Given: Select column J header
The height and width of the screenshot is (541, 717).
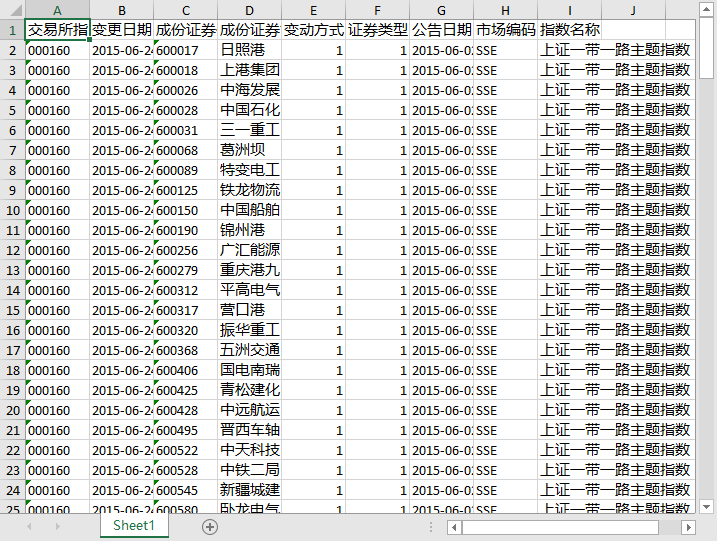Looking at the screenshot, I should [x=633, y=10].
